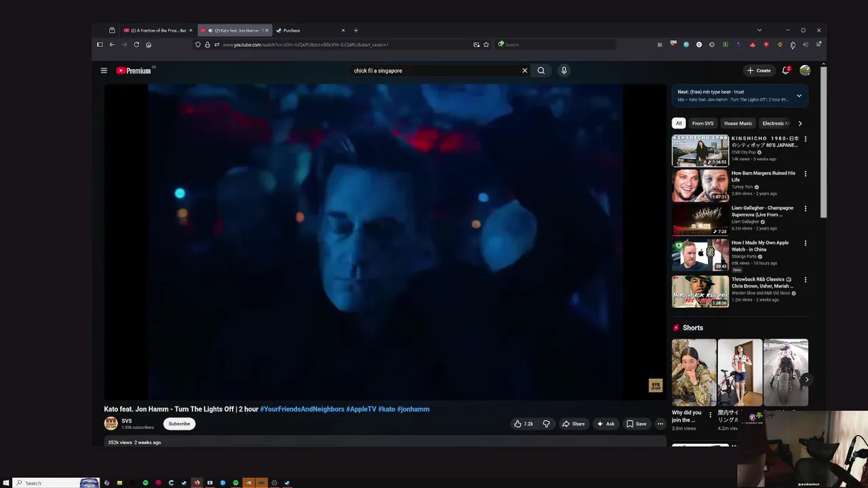Start voice search with the microphone icon
This screenshot has height=488, width=868.
[564, 70]
